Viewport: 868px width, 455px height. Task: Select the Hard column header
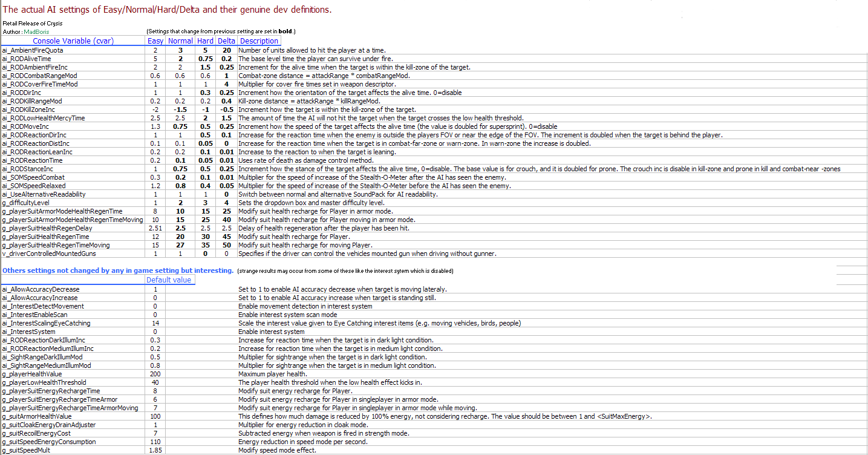coord(205,41)
